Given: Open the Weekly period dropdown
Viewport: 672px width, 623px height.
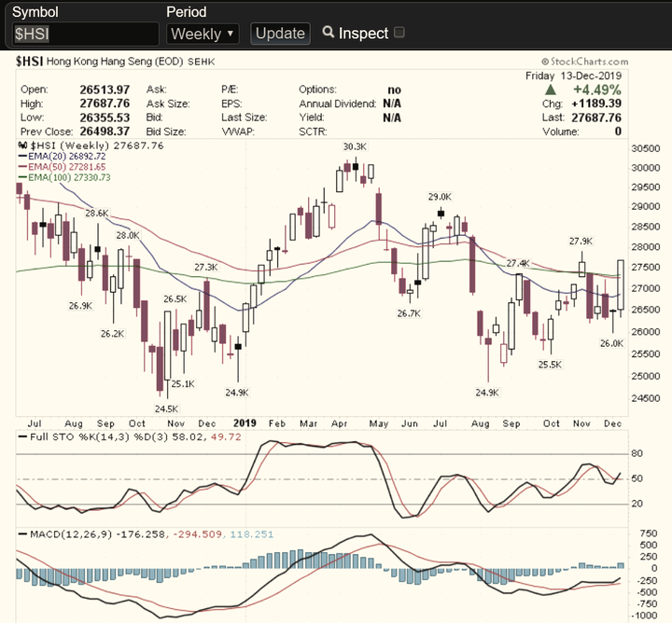Looking at the screenshot, I should (x=203, y=34).
